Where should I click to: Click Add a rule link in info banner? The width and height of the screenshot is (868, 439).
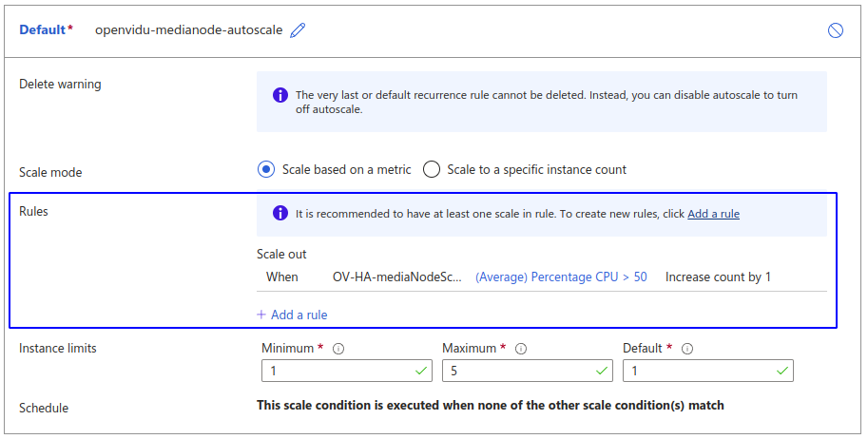coord(713,214)
